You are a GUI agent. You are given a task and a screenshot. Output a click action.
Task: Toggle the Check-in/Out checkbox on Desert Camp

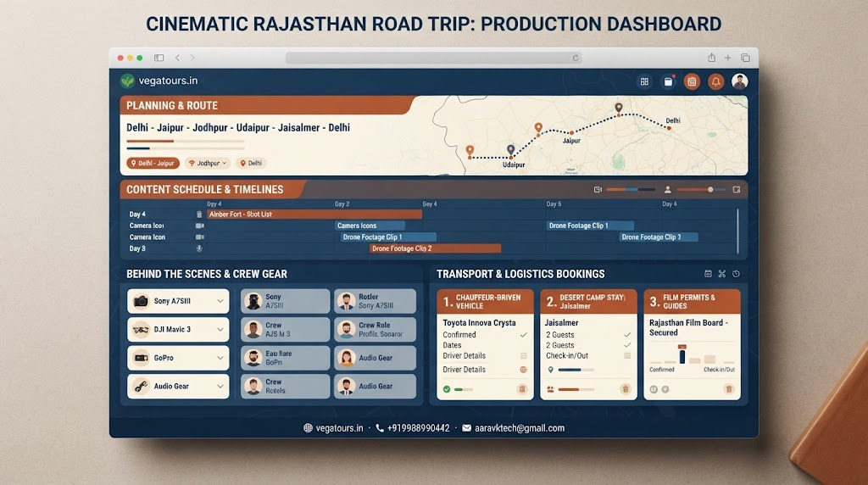(627, 355)
